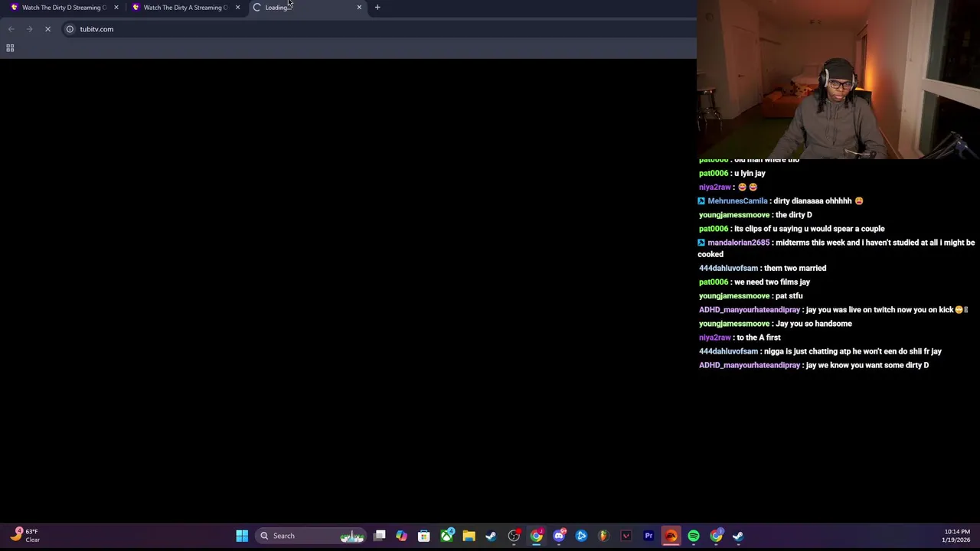The width and height of the screenshot is (980, 551).
Task: Open a new browser tab
Action: (x=377, y=8)
